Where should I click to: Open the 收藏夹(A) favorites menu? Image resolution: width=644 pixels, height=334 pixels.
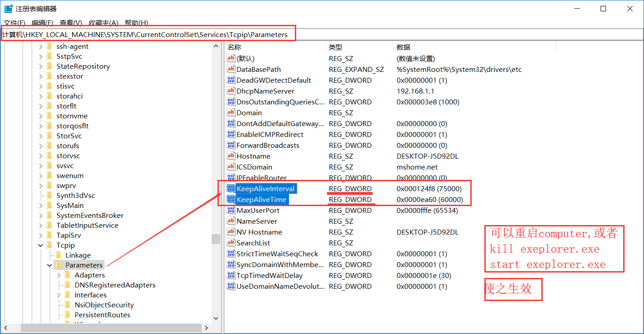tap(103, 23)
